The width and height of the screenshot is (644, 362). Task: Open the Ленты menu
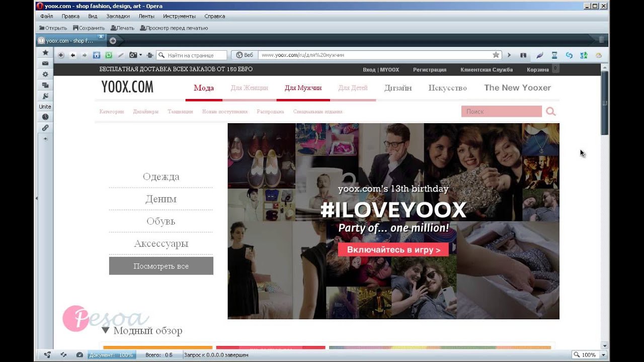(x=146, y=16)
